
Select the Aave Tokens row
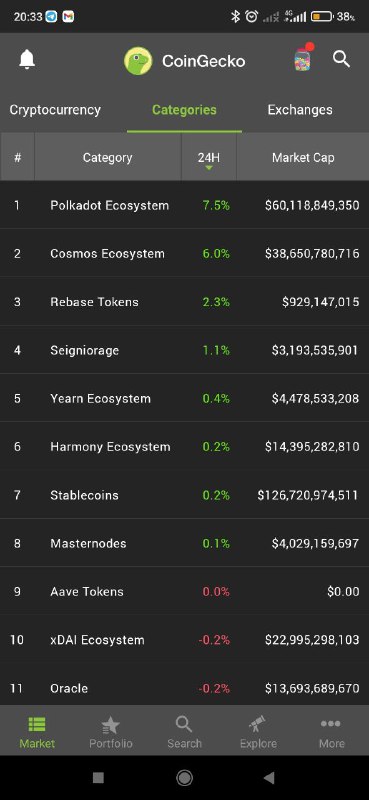[184, 591]
